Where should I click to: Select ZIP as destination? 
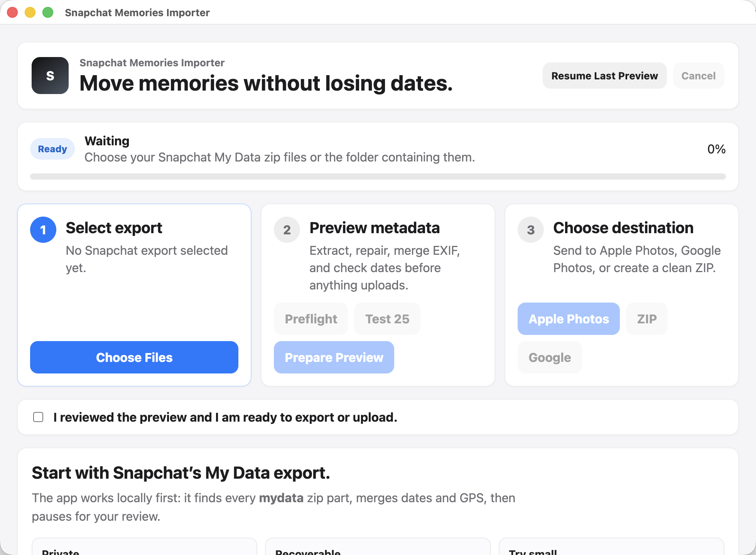click(x=647, y=319)
